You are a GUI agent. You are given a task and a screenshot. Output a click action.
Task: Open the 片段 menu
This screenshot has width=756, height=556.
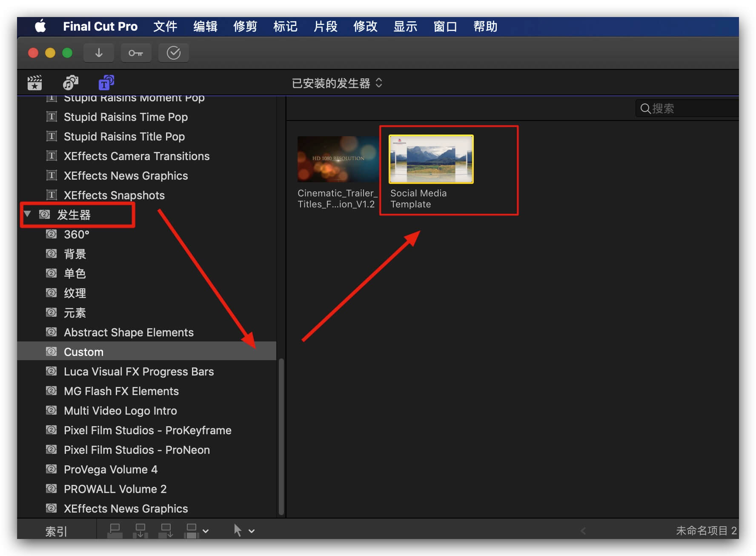click(x=325, y=26)
